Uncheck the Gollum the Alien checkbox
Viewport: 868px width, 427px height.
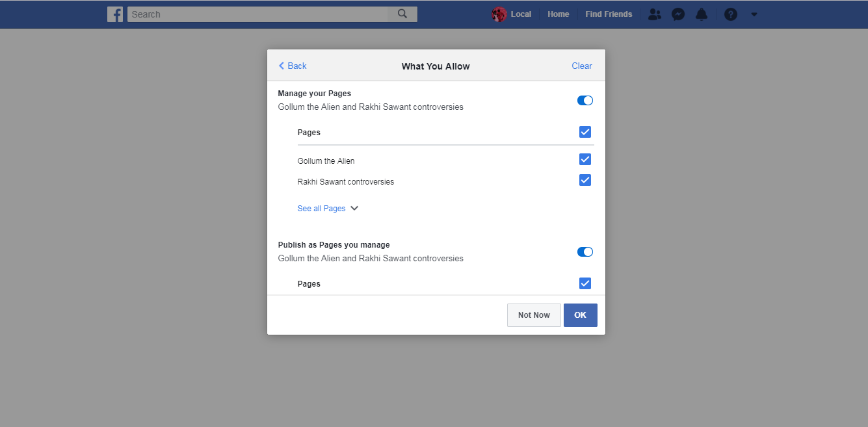point(585,159)
